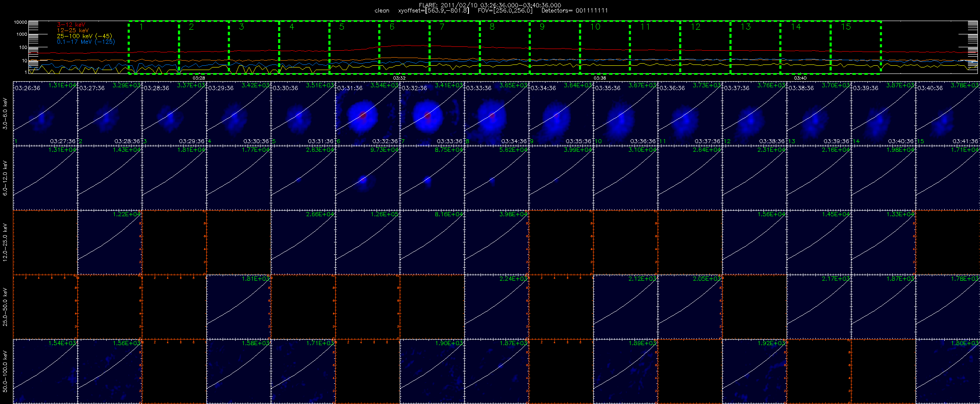Click the FLARE 2011/02/10 title text
Image resolution: width=980 pixels, height=404 pixels.
pyautogui.click(x=490, y=5)
